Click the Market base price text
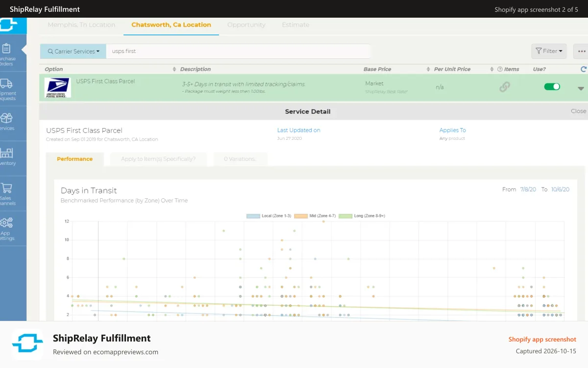 (374, 83)
